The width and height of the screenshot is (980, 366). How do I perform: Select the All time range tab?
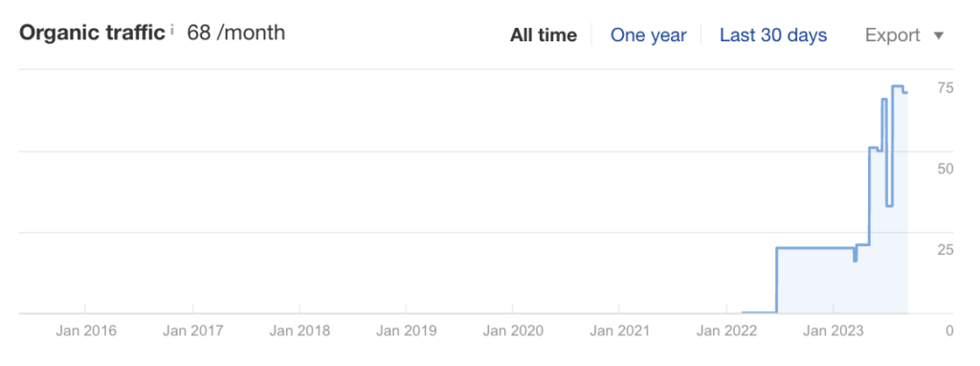544,35
